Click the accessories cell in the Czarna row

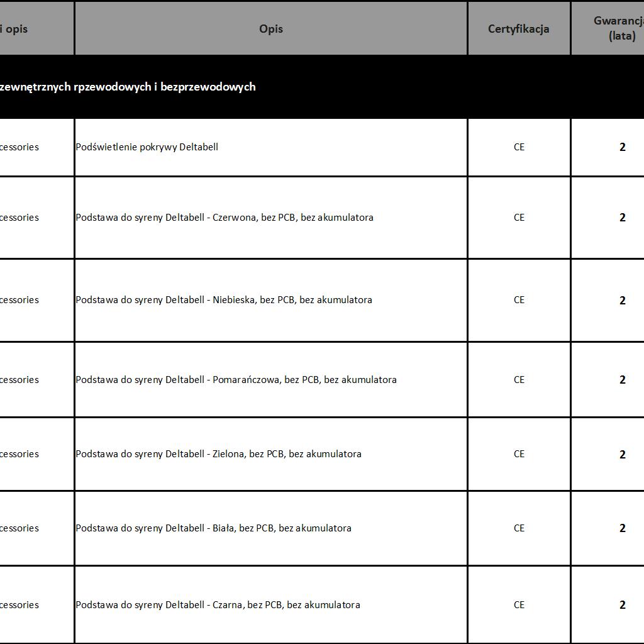[36, 604]
